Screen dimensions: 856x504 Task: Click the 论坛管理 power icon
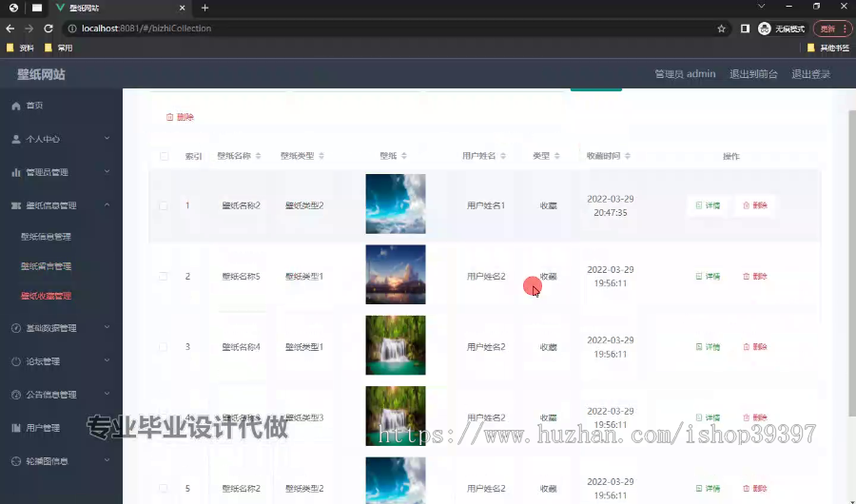[16, 361]
